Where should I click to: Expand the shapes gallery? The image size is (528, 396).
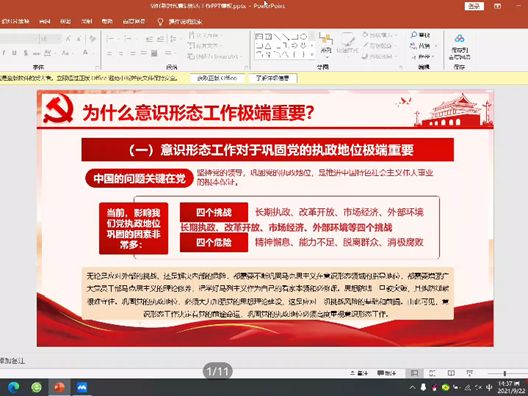312,54
